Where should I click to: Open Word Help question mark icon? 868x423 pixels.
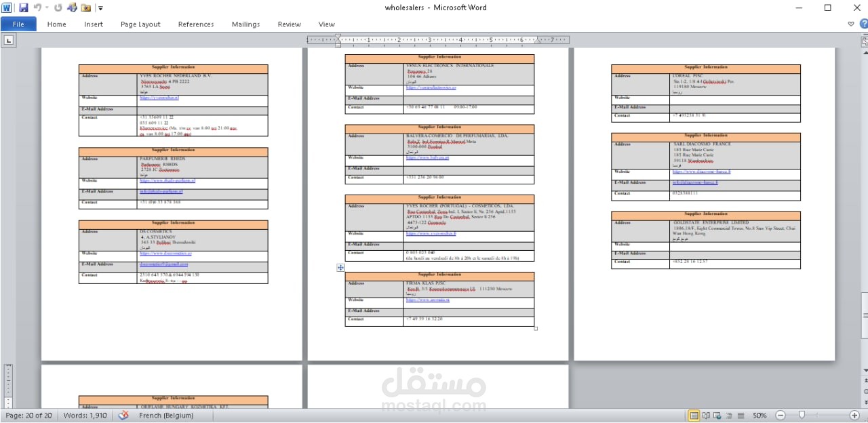pos(863,24)
